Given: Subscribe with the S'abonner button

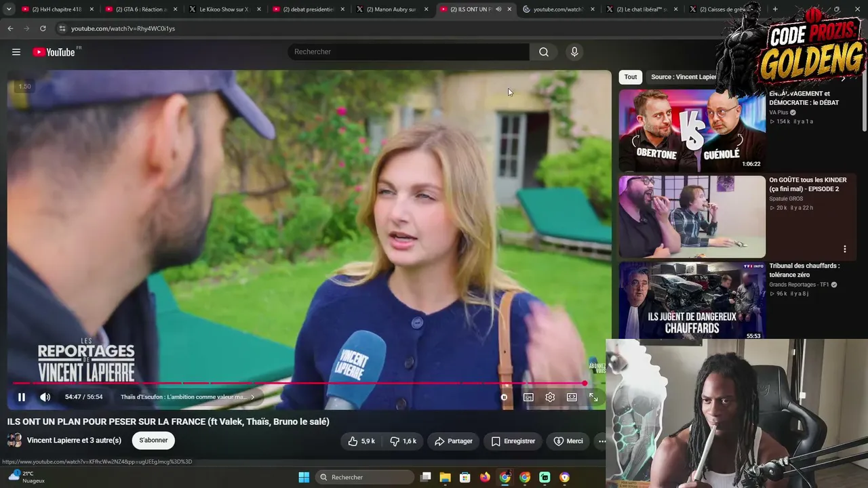Looking at the screenshot, I should coord(153,441).
